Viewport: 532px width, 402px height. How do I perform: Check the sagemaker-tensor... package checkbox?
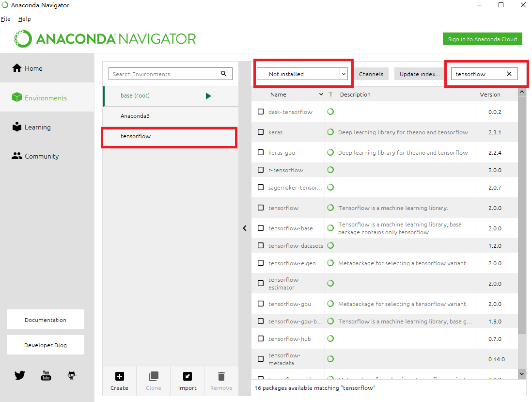261,187
